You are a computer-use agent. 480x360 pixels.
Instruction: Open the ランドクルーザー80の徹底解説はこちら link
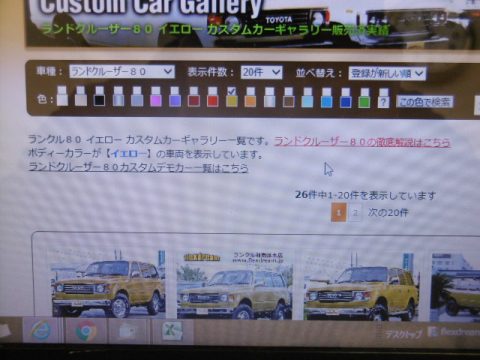coord(362,142)
